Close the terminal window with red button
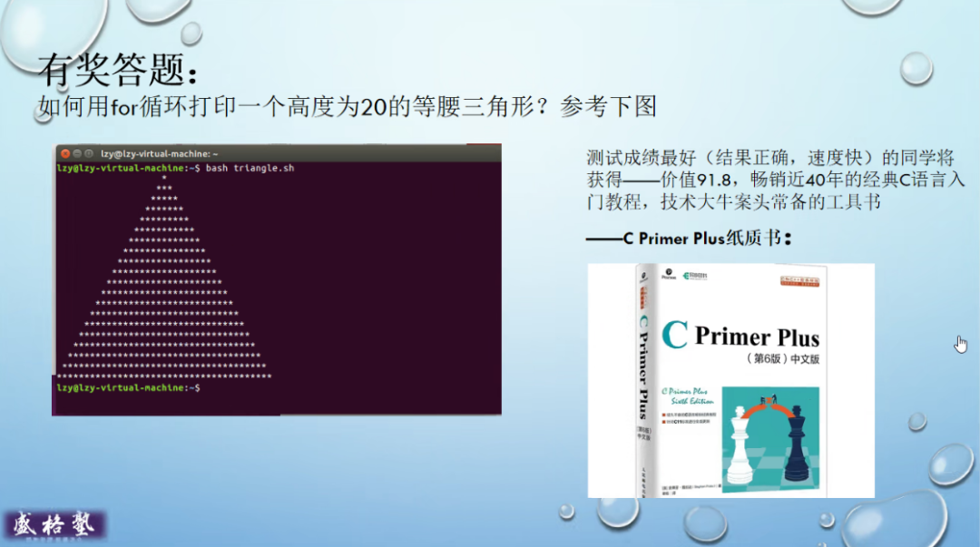 point(65,153)
